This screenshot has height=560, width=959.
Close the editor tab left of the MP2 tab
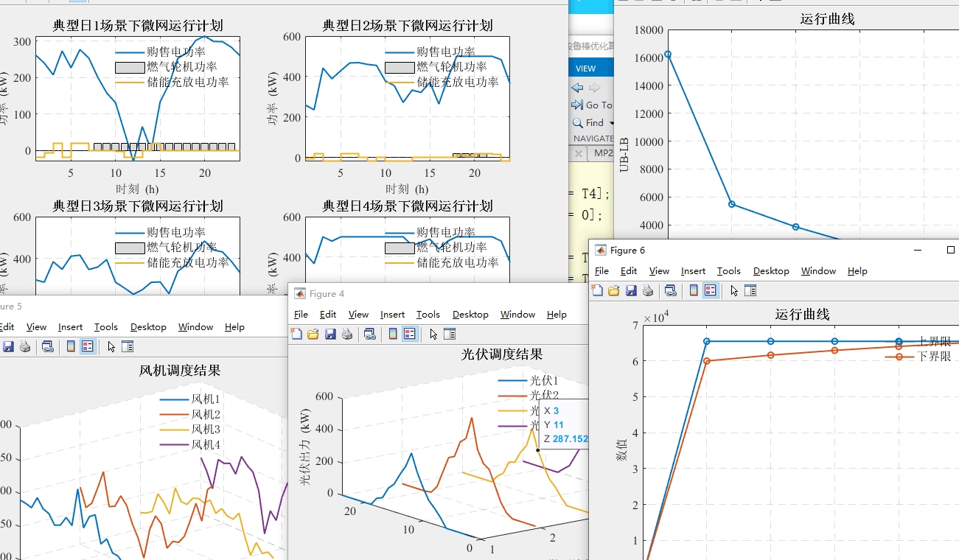click(579, 153)
